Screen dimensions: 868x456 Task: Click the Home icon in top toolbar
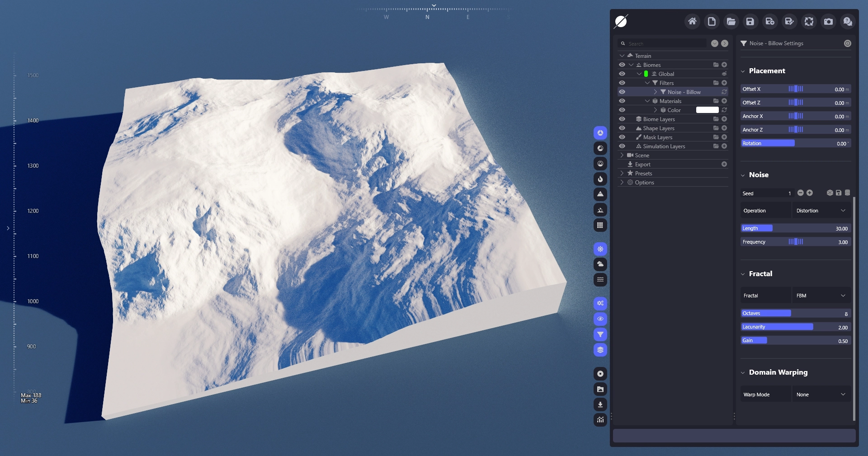(692, 22)
